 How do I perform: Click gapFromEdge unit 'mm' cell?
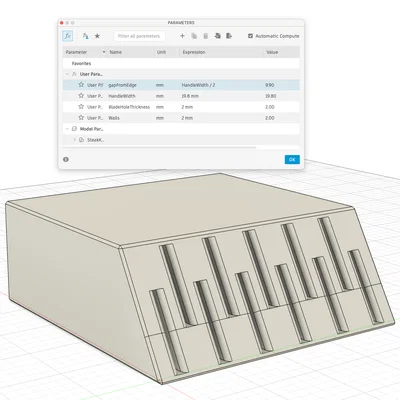point(160,85)
